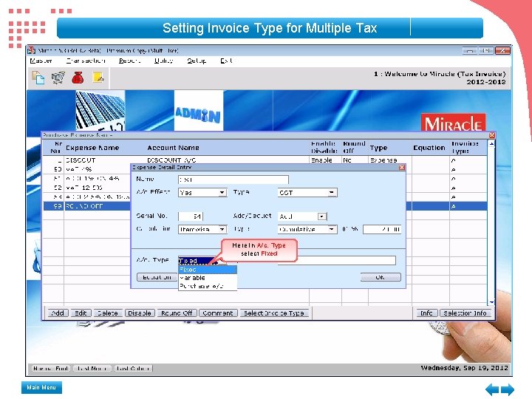The height and width of the screenshot is (399, 532).
Task: Click the Add button
Action: pyautogui.click(x=58, y=313)
